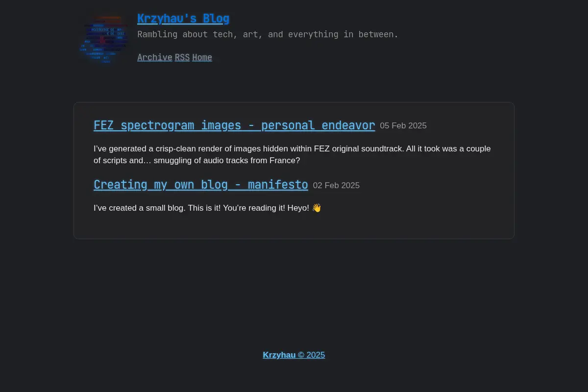This screenshot has height=392, width=588.
Task: Go to the Archive page
Action: pyautogui.click(x=155, y=57)
